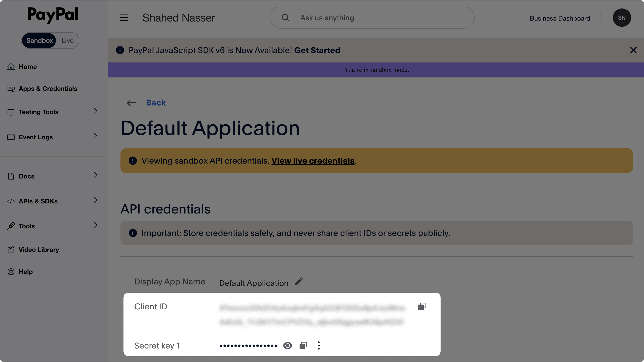Open the SN profile avatar

622,18
